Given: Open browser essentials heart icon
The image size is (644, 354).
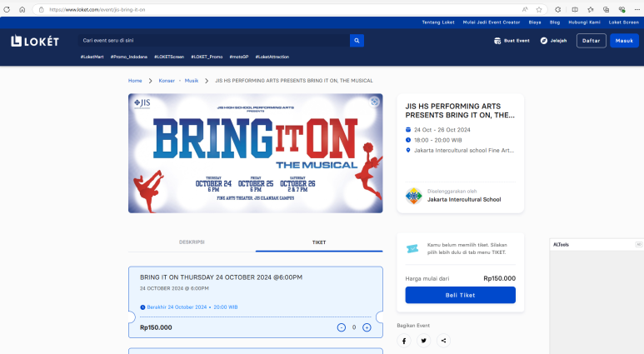Looking at the screenshot, I should [622, 9].
